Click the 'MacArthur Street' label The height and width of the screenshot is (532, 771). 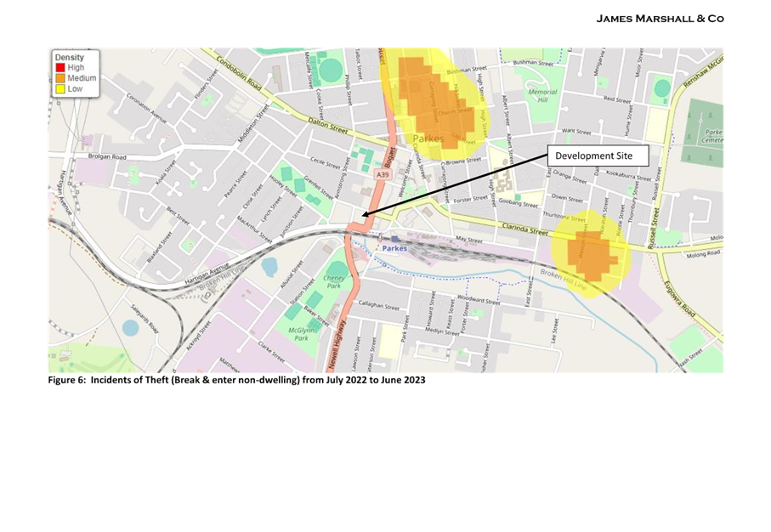pos(254,229)
